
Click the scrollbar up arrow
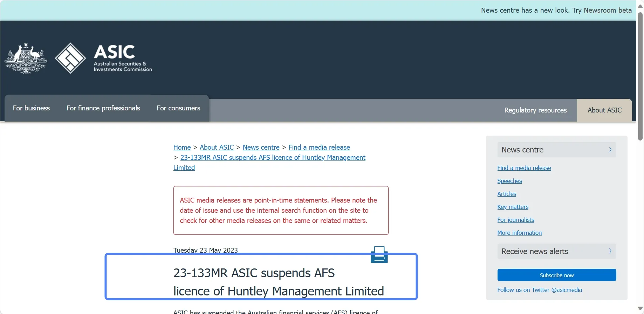click(x=640, y=6)
